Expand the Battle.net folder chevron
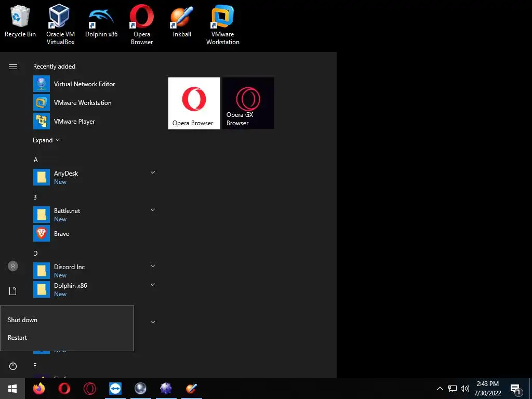 (153, 210)
